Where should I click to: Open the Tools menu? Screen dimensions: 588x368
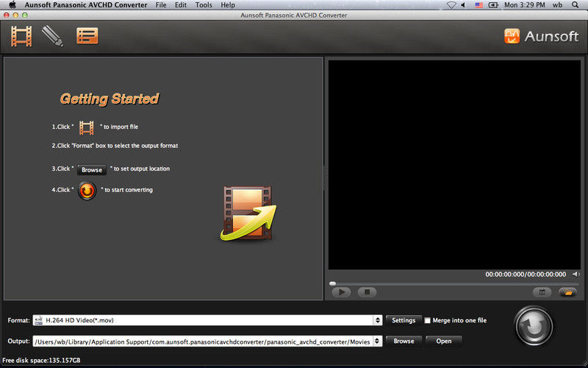click(204, 5)
